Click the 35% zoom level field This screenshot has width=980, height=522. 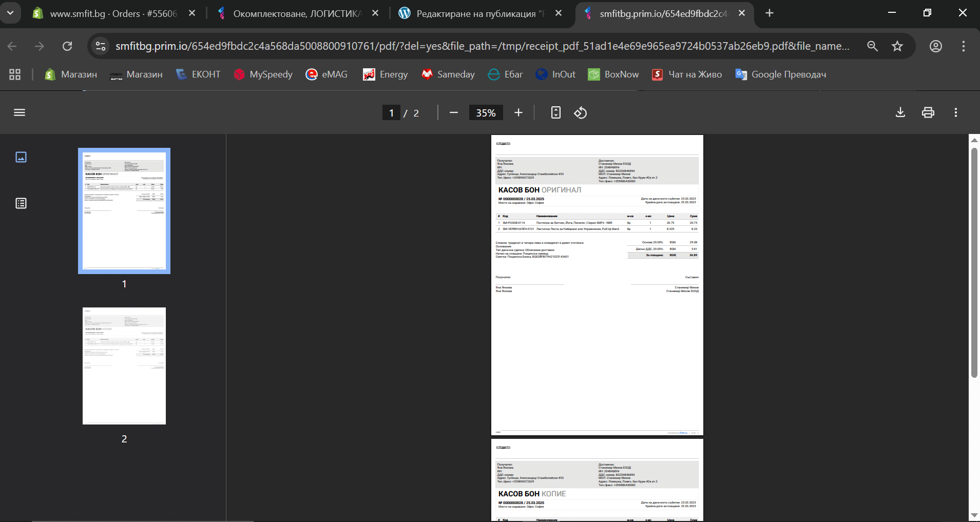coord(486,112)
